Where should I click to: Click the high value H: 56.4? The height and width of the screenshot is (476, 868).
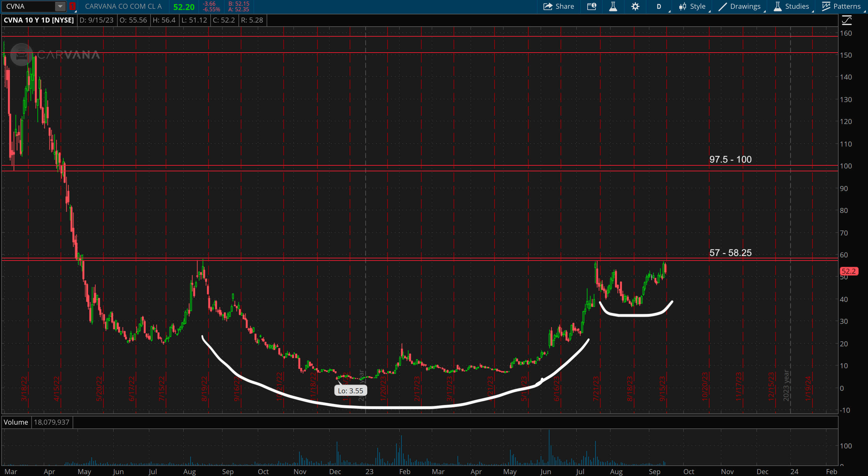click(x=164, y=20)
